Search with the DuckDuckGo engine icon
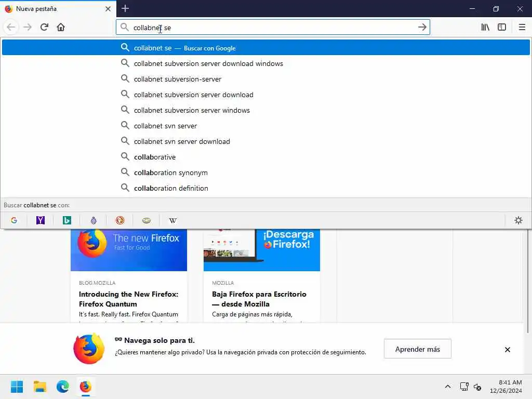 coord(120,220)
